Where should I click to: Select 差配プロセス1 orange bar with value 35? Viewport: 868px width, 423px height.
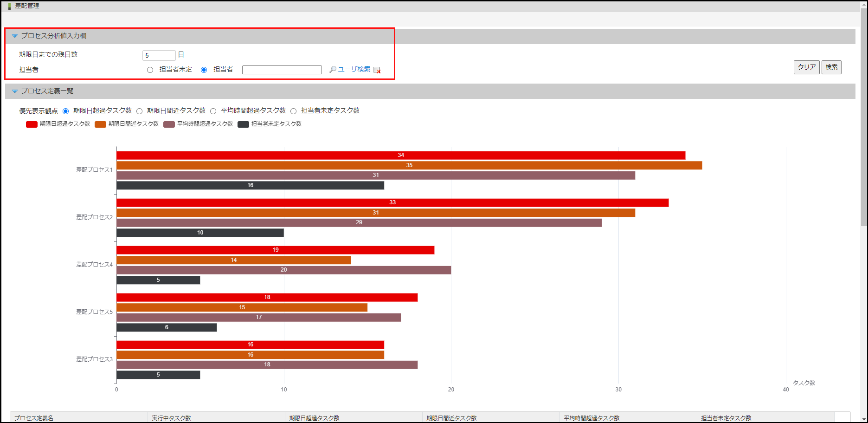(409, 165)
